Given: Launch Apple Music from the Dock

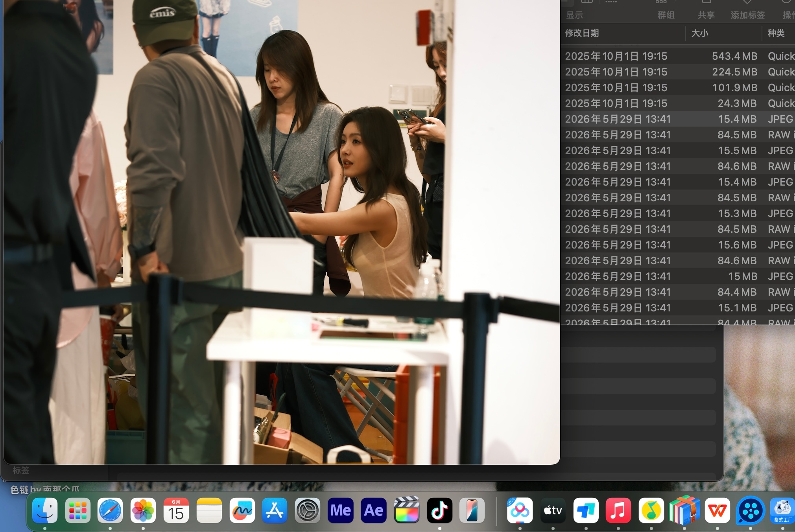Looking at the screenshot, I should (618, 510).
